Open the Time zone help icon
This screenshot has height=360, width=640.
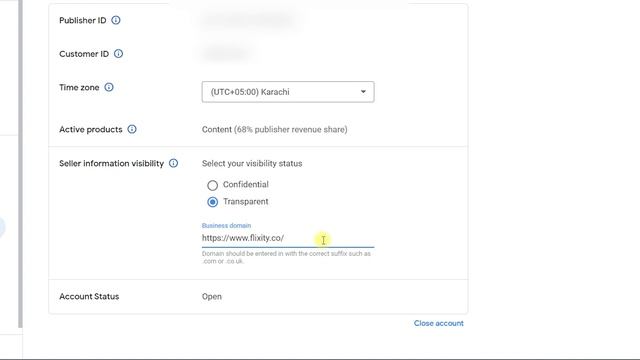[109, 87]
